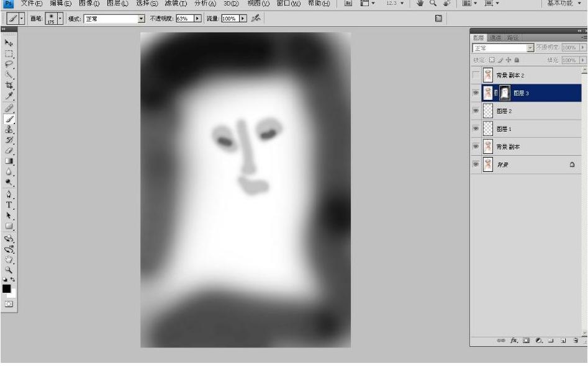Image resolution: width=588 pixels, height=366 pixels.
Task: Open the 图像 menu
Action: coord(89,3)
